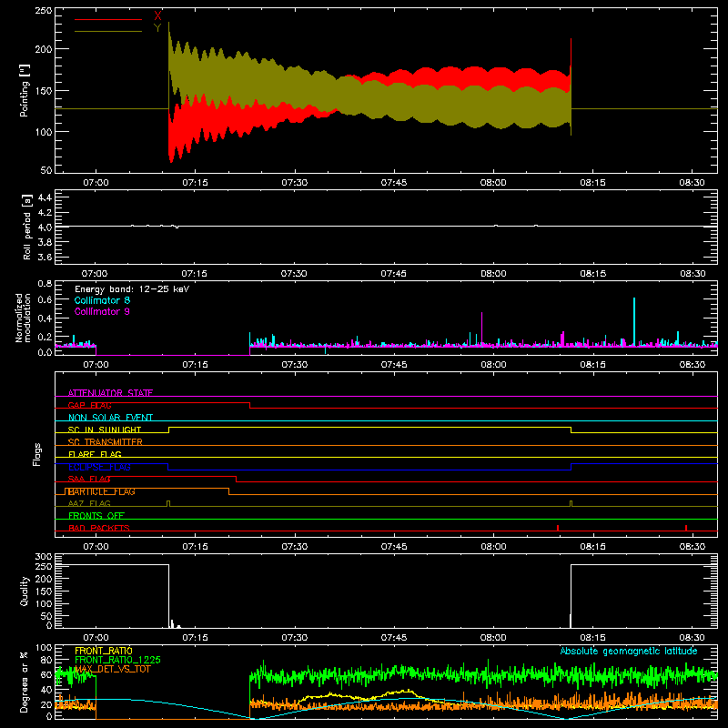Image resolution: width=728 pixels, height=728 pixels.
Task: Click the BAD_PACKETS red tick before 08:15
Action: 558,528
